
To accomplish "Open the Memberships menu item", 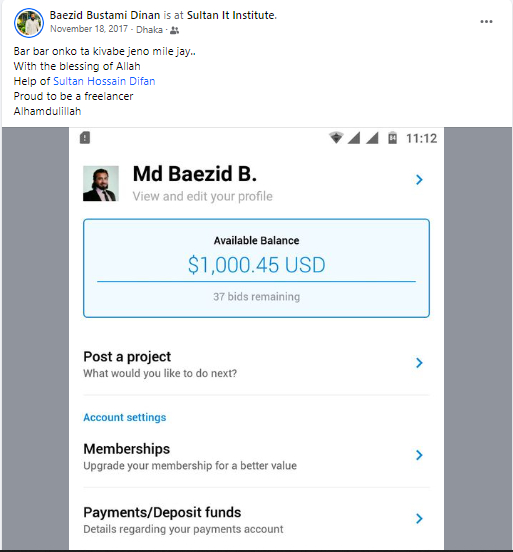I will pyautogui.click(x=256, y=457).
